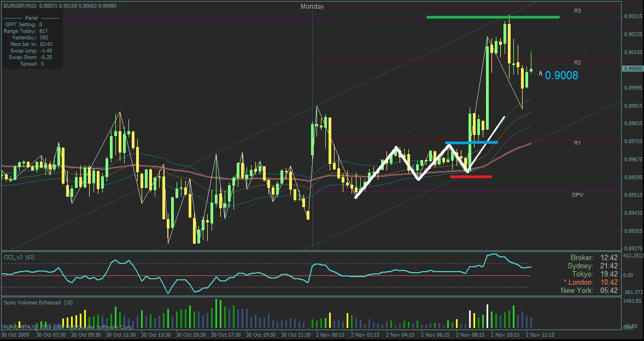Click the 0.89835 price axis value
The image size is (644, 341).
(x=633, y=124)
